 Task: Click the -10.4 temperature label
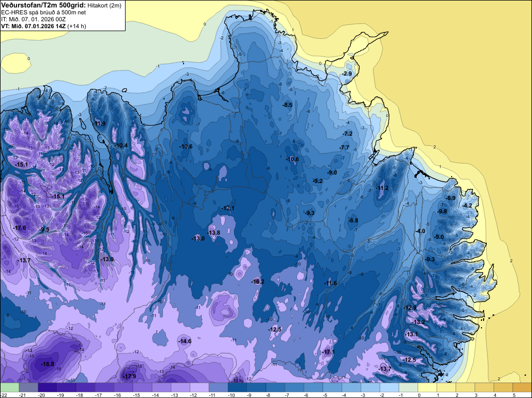tap(121, 146)
